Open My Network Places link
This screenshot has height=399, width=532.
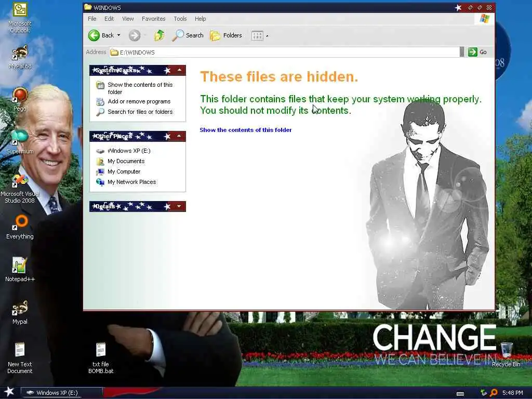[x=131, y=182]
